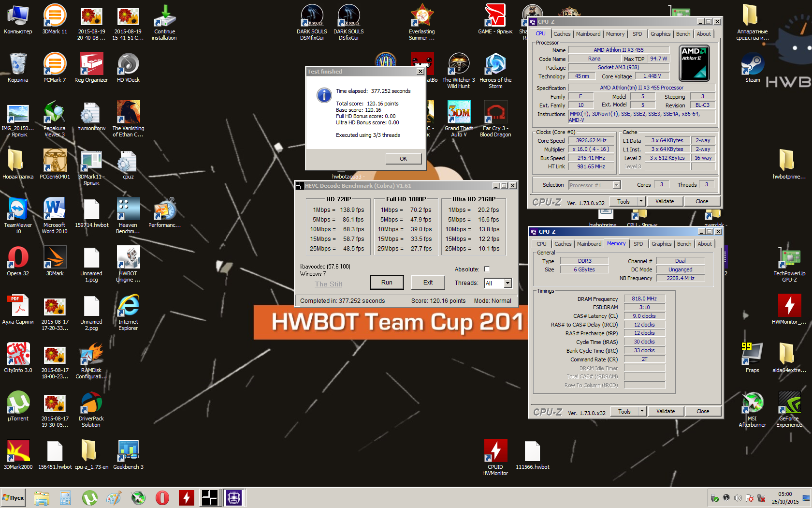
Task: Click the volume icon in system tray
Action: [738, 498]
